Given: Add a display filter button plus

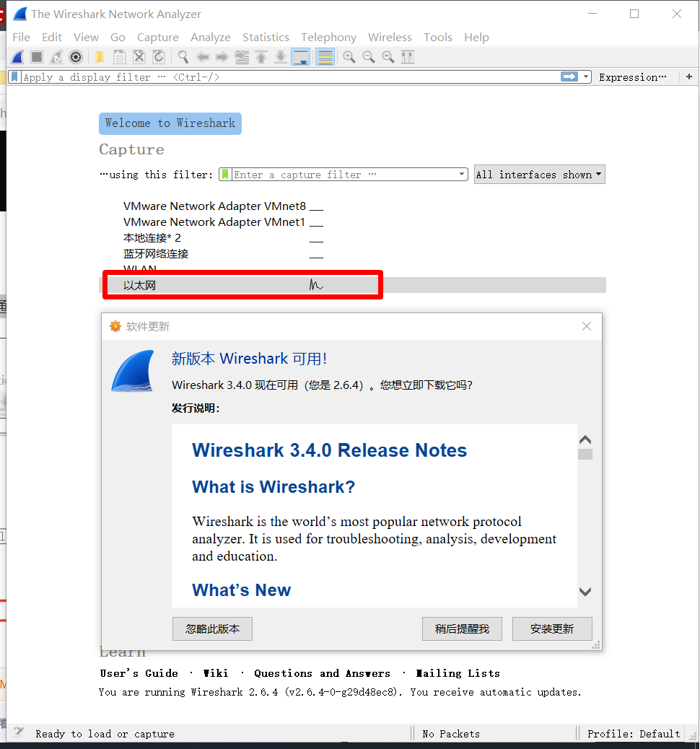Looking at the screenshot, I should click(689, 76).
